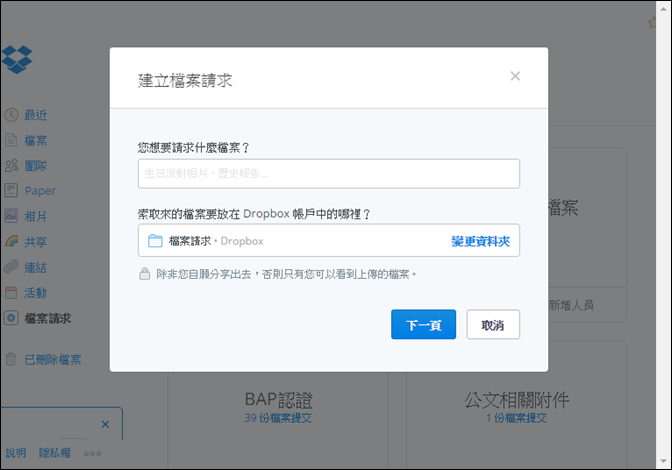Screen dimensions: 672x470
Task: Open the 隱私權 privacy link
Action: (x=54, y=453)
